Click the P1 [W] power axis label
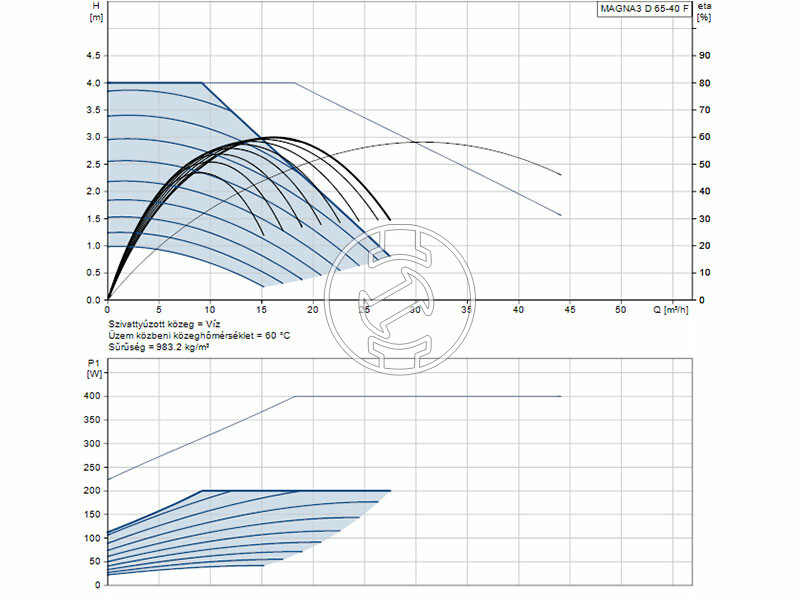 coord(96,369)
